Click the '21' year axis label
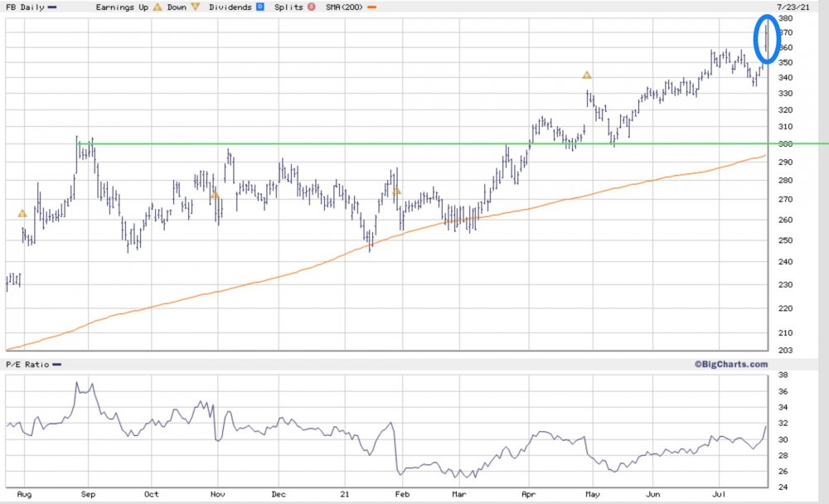The width and height of the screenshot is (829, 504). [x=345, y=494]
